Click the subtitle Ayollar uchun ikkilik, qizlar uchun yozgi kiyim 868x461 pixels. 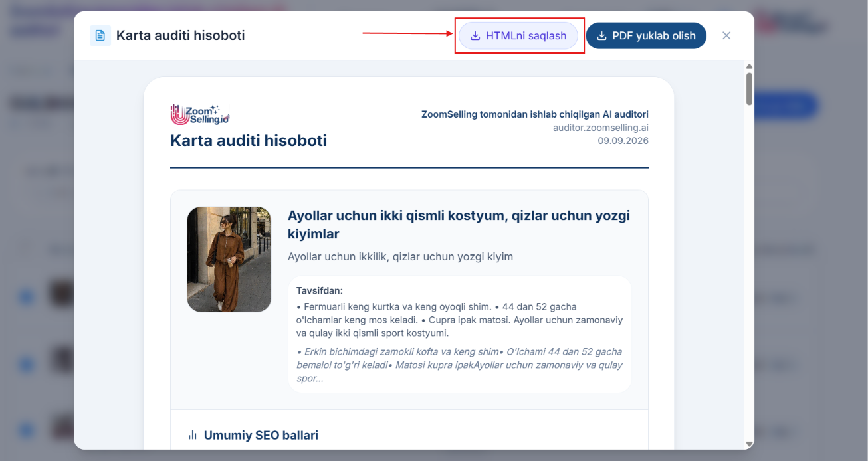click(400, 256)
